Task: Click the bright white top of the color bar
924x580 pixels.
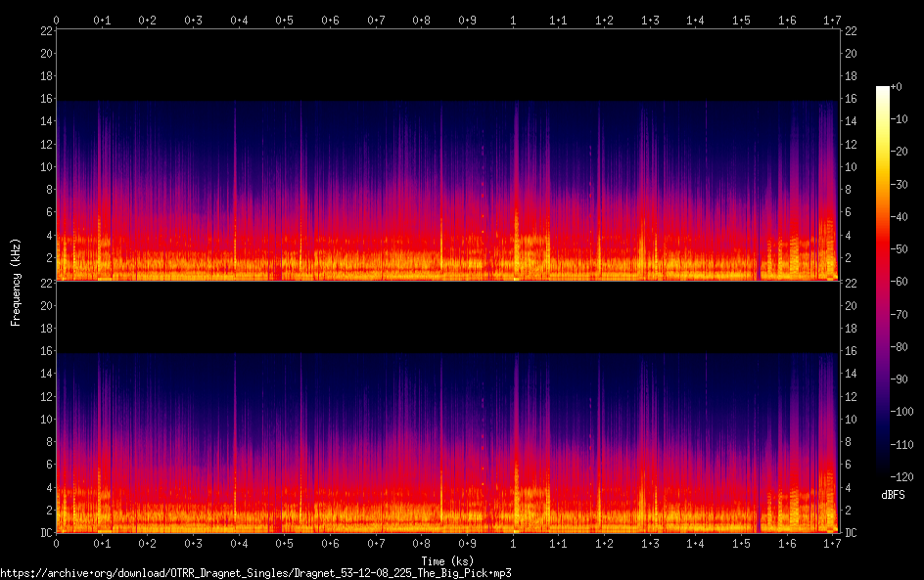Action: coord(883,90)
